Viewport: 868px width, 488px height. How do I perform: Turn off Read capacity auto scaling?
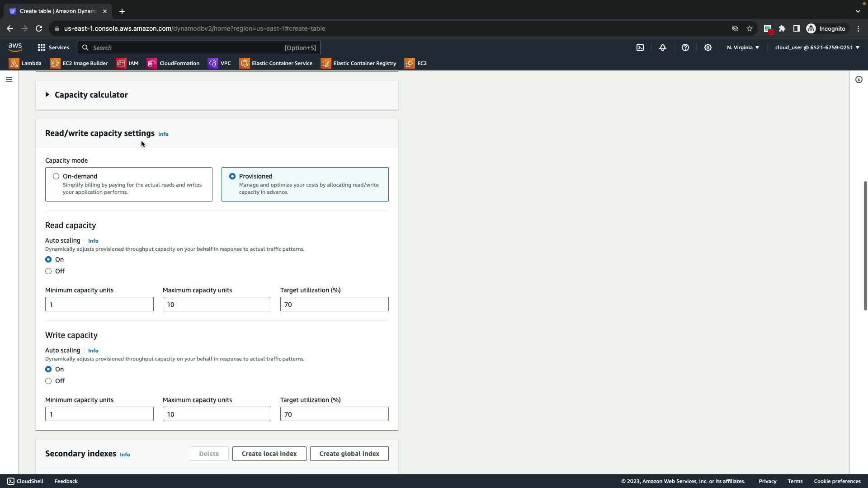(x=48, y=271)
